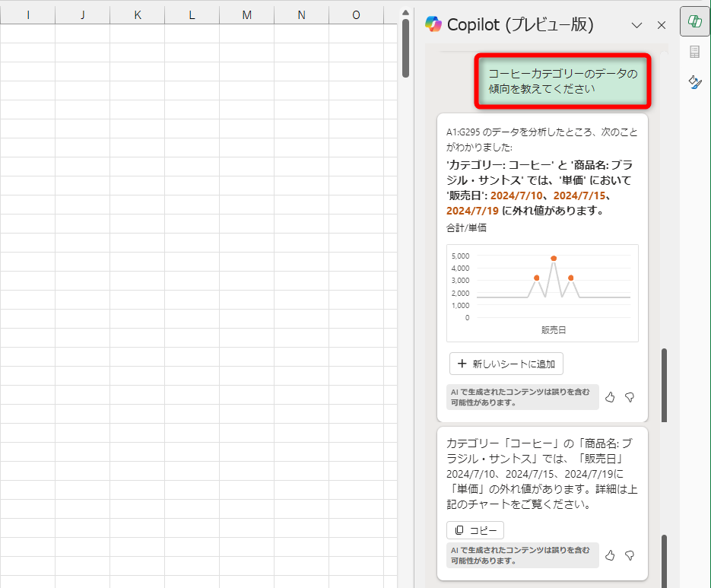
Task: Select the Copilot icon in the right sidebar
Action: pos(694,22)
